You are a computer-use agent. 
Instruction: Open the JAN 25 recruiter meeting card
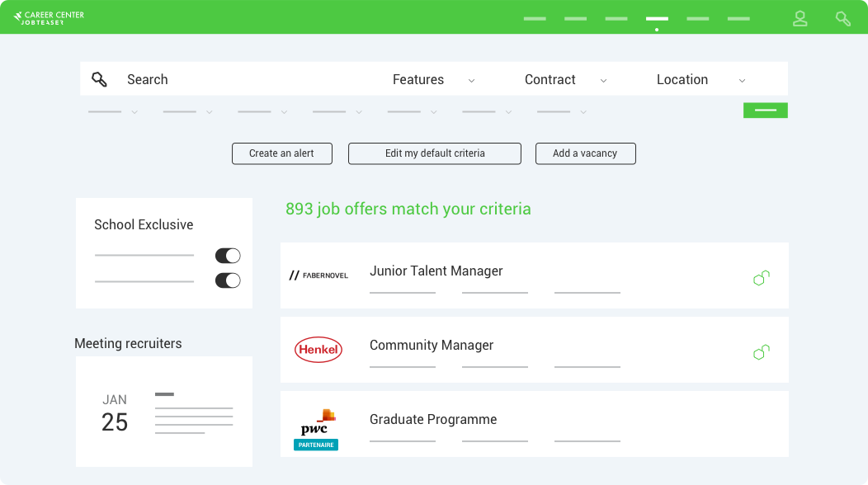pos(164,412)
